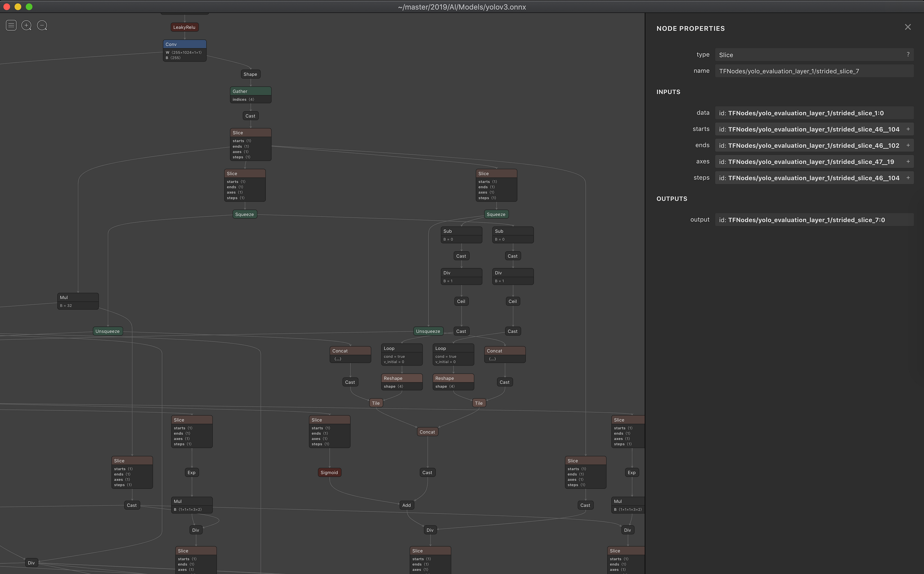Select the left Tile node
The width and height of the screenshot is (924, 574).
376,403
